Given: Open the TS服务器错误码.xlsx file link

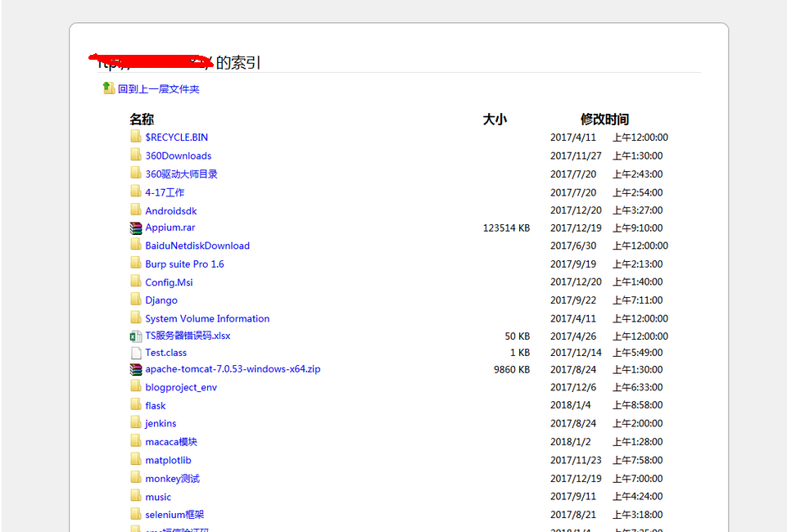Looking at the screenshot, I should point(188,336).
